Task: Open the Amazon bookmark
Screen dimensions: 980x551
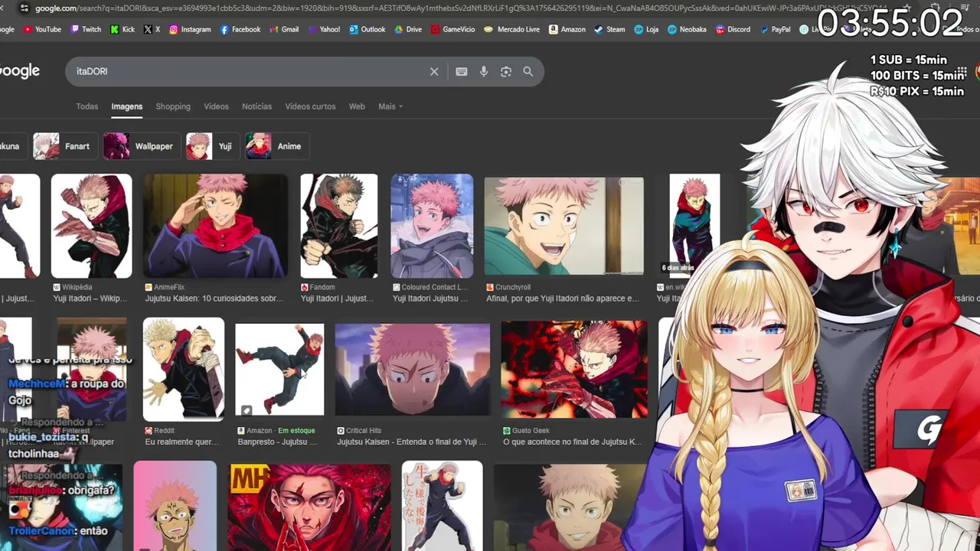Action: pos(567,29)
